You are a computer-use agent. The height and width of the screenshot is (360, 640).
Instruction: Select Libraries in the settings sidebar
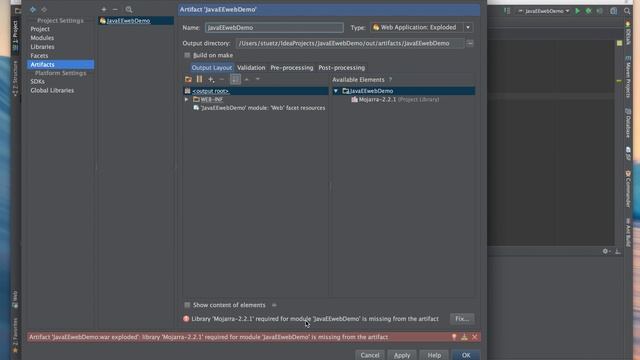pyautogui.click(x=42, y=47)
